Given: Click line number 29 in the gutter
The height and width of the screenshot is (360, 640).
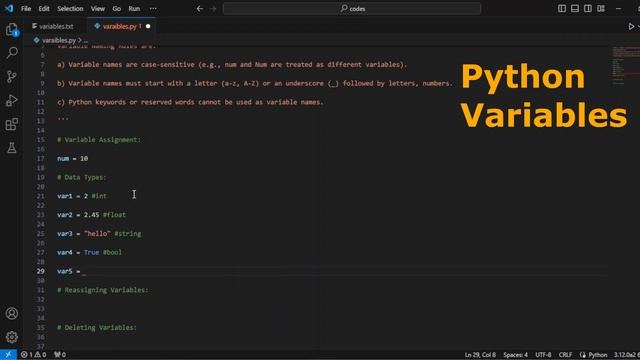Looking at the screenshot, I should click(x=40, y=271).
